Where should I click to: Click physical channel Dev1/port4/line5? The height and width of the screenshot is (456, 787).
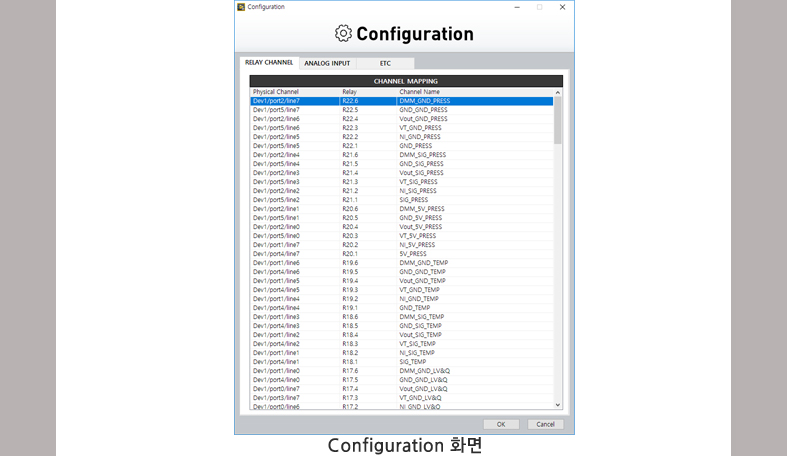276,290
